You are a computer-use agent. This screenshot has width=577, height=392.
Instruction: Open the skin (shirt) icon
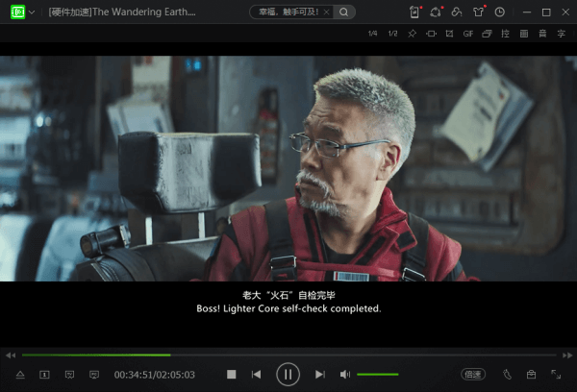coord(478,12)
